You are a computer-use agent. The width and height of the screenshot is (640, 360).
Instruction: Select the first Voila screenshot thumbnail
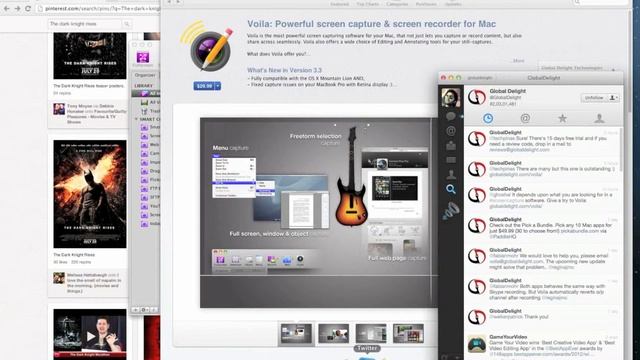coord(296,333)
